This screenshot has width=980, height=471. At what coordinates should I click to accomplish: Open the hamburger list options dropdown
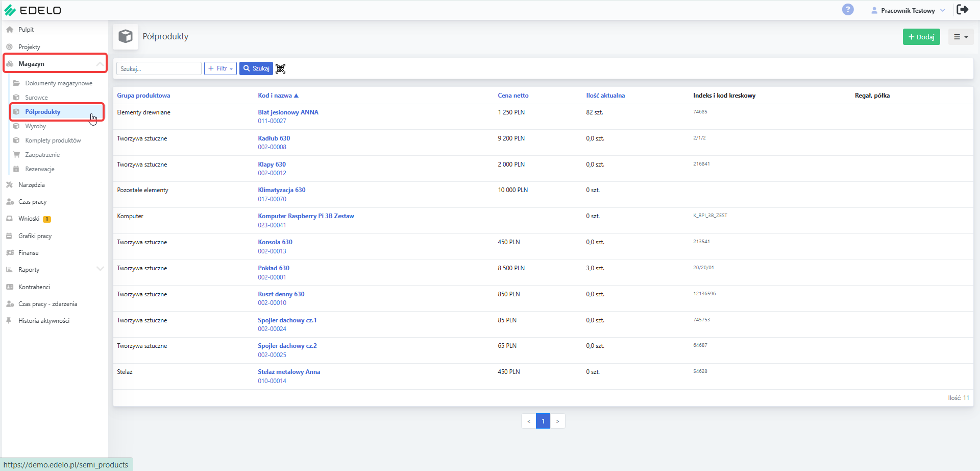click(961, 37)
